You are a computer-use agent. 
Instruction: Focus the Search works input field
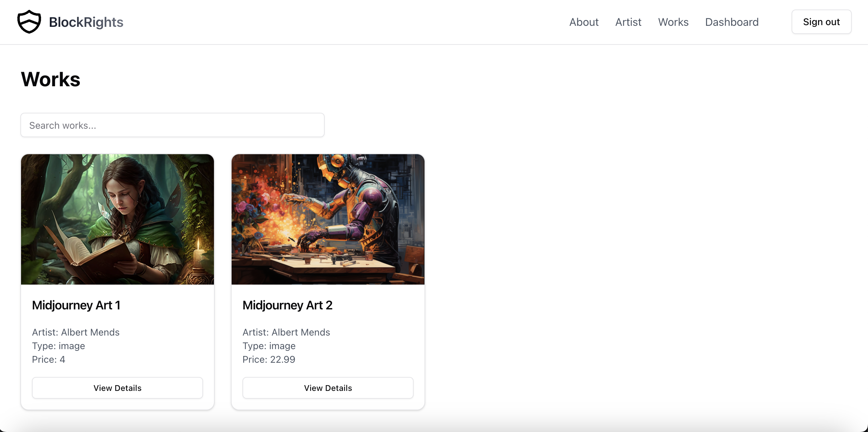173,125
